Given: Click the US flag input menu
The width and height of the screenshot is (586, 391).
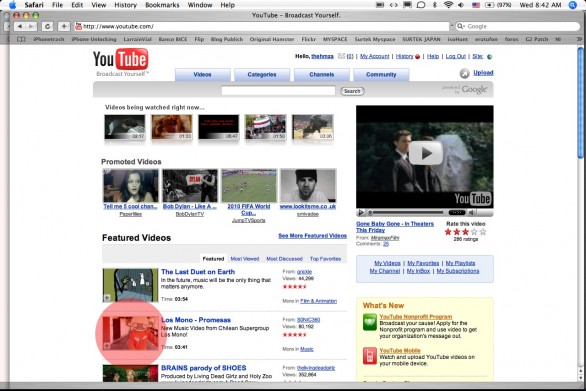Looking at the screenshot, I should [476, 5].
